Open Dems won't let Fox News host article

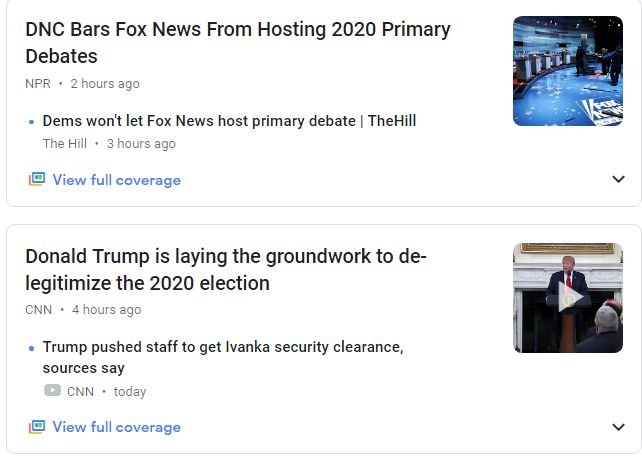[229, 121]
